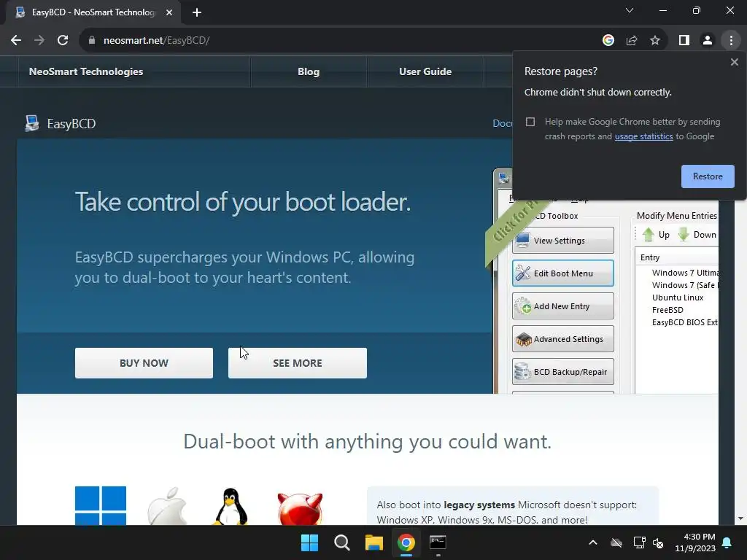This screenshot has width=747, height=560.
Task: Open the notifications bell
Action: coord(727,542)
